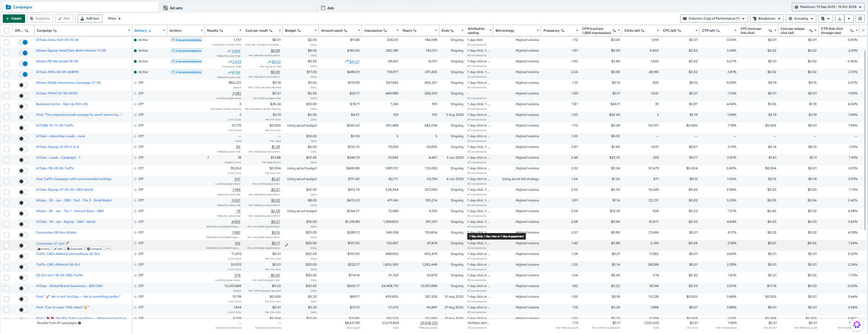Click the Edit toolbar button
Image resolution: width=868 pixels, height=334 pixels.
(65, 19)
